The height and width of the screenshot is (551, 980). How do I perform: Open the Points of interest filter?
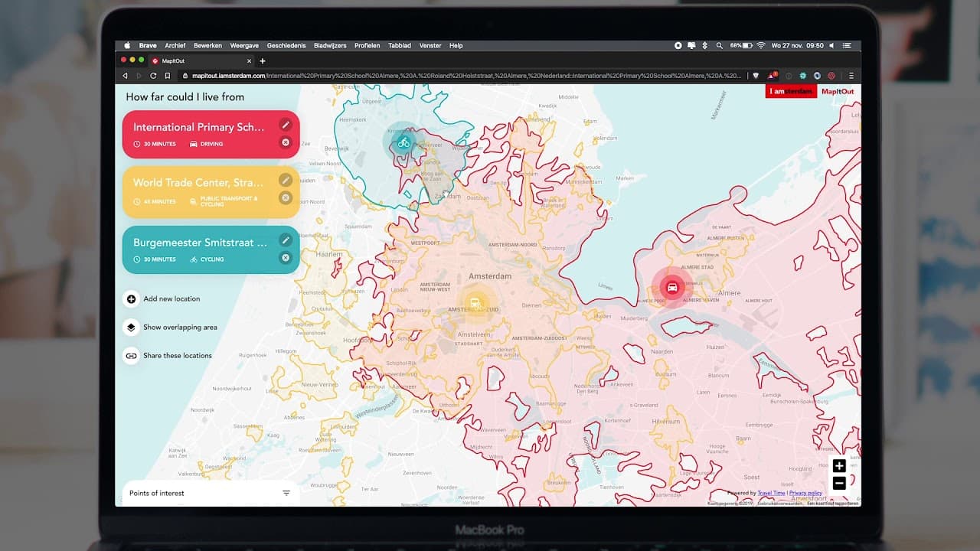(x=286, y=493)
